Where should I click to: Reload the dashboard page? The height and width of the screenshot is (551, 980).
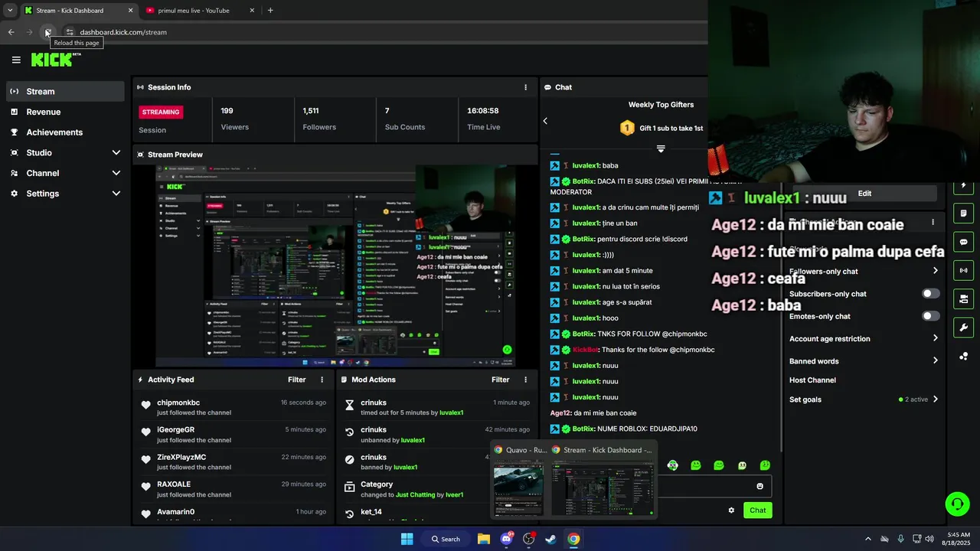pyautogui.click(x=47, y=32)
